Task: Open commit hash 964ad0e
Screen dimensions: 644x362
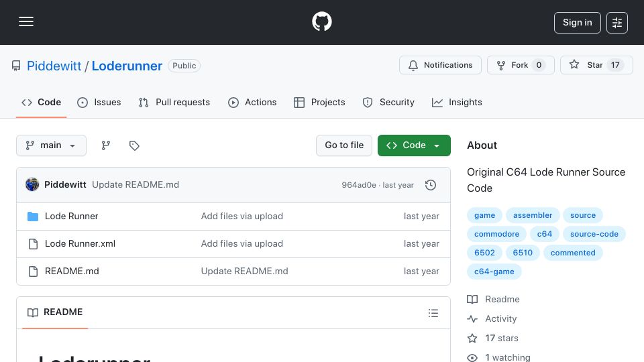Action: (359, 185)
